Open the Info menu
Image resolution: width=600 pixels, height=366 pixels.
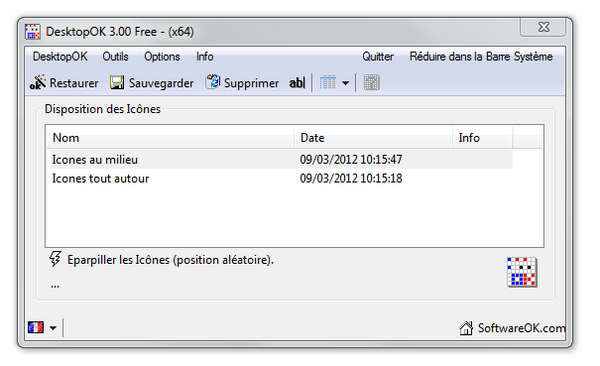click(205, 57)
